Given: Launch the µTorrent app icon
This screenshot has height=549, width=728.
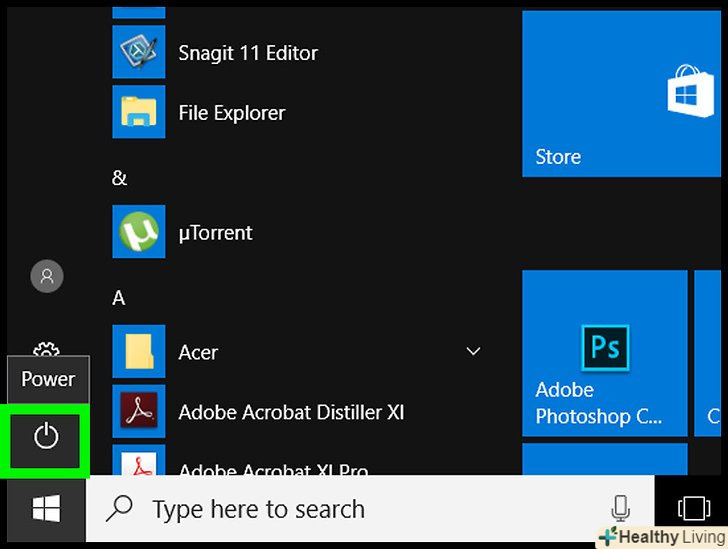Looking at the screenshot, I should point(138,232).
